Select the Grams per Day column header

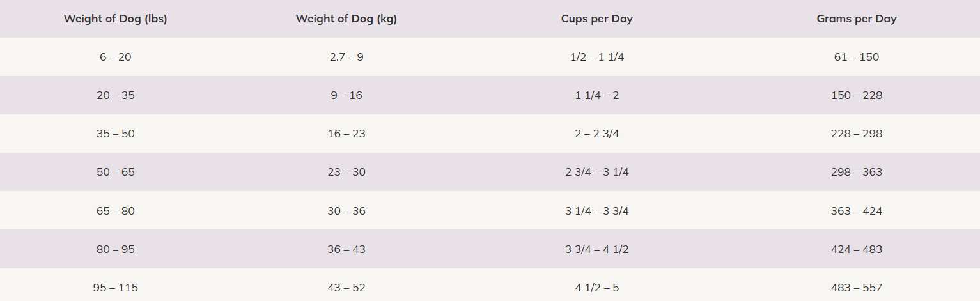point(856,19)
